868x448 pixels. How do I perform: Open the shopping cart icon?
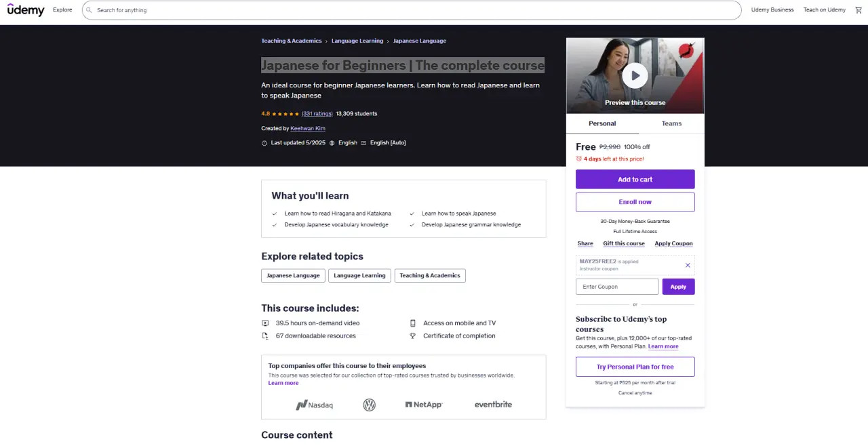[x=858, y=9]
